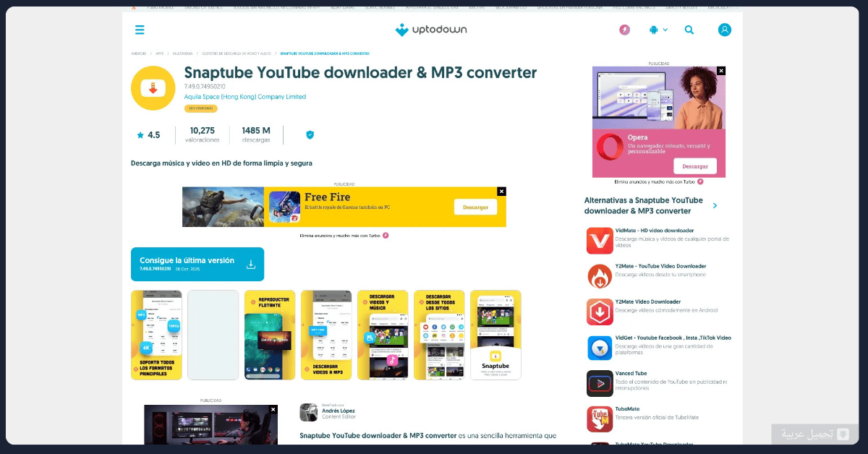
Task: Open the hamburger menu
Action: (x=140, y=30)
